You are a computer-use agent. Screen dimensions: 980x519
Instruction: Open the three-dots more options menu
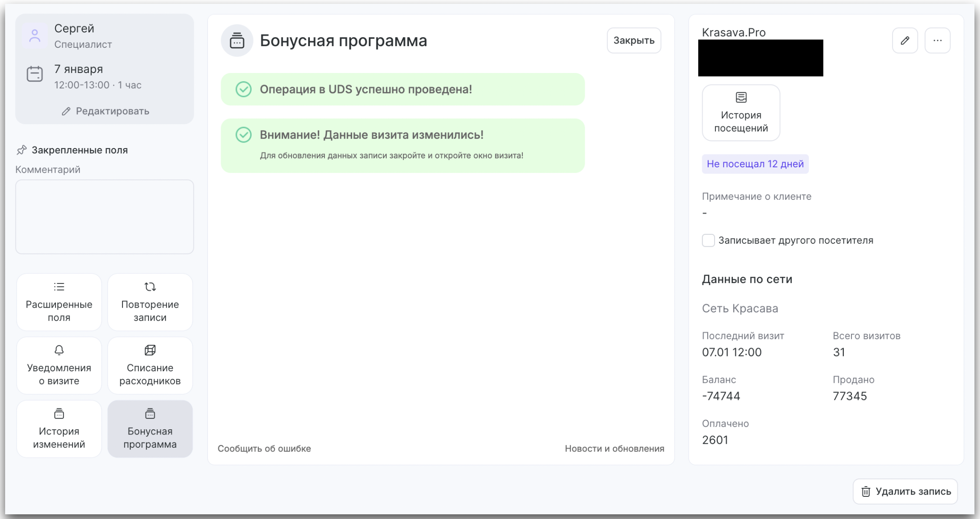pyautogui.click(x=938, y=41)
